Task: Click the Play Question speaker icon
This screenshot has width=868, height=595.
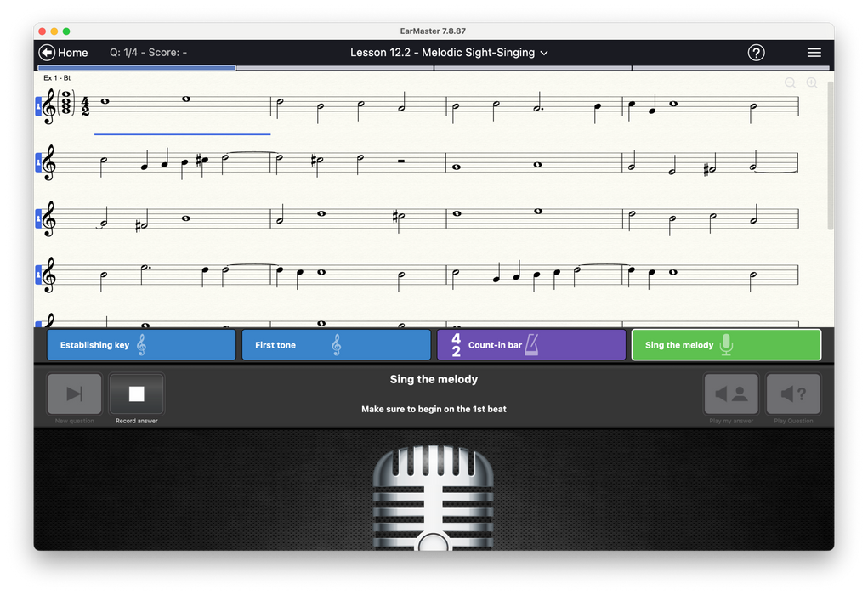Action: click(x=793, y=394)
